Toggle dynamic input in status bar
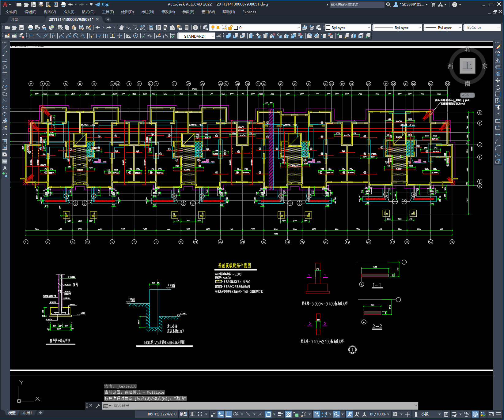This screenshot has height=420, width=504. tap(221, 414)
